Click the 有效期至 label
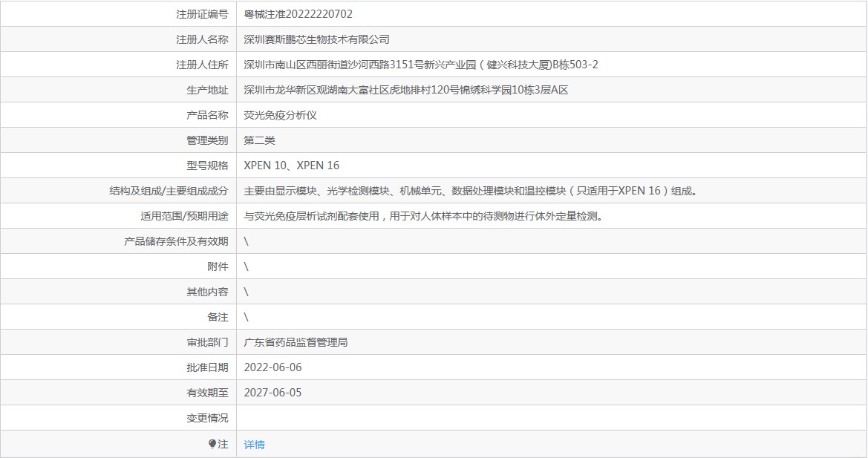This screenshot has width=868, height=458. click(207, 393)
